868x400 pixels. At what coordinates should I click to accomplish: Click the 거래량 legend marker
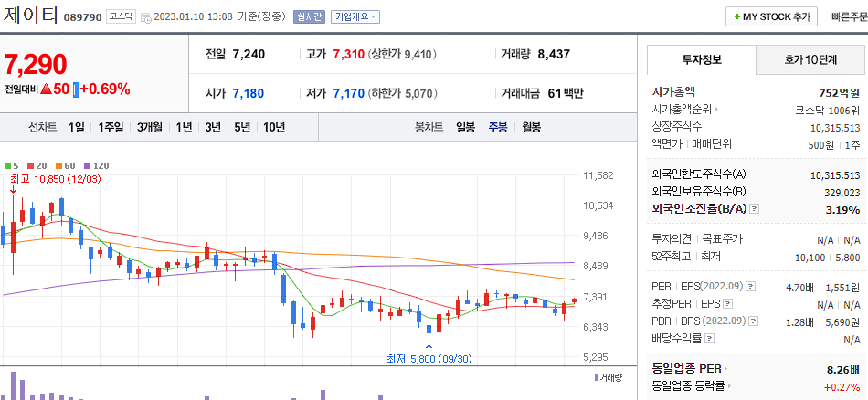[x=596, y=377]
